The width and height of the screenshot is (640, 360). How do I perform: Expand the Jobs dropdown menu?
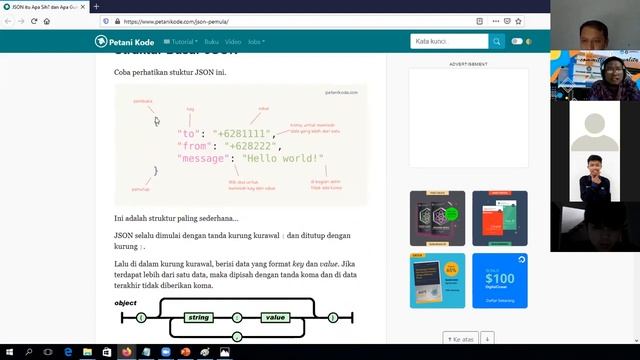point(256,42)
